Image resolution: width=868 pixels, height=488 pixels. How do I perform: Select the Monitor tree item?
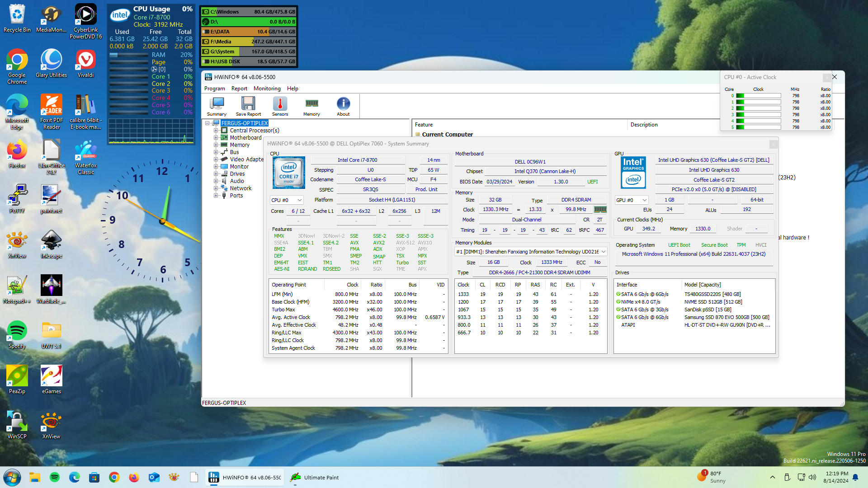click(x=239, y=167)
